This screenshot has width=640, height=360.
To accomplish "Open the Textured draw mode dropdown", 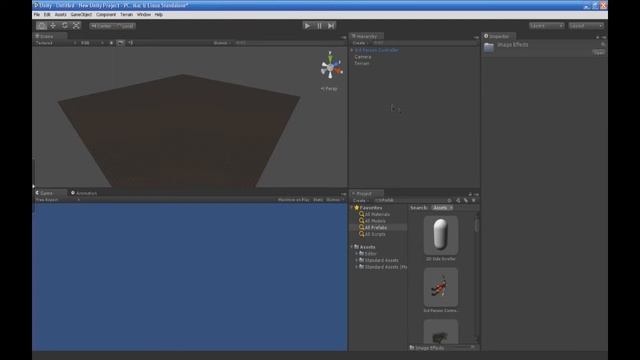I will tap(56, 43).
